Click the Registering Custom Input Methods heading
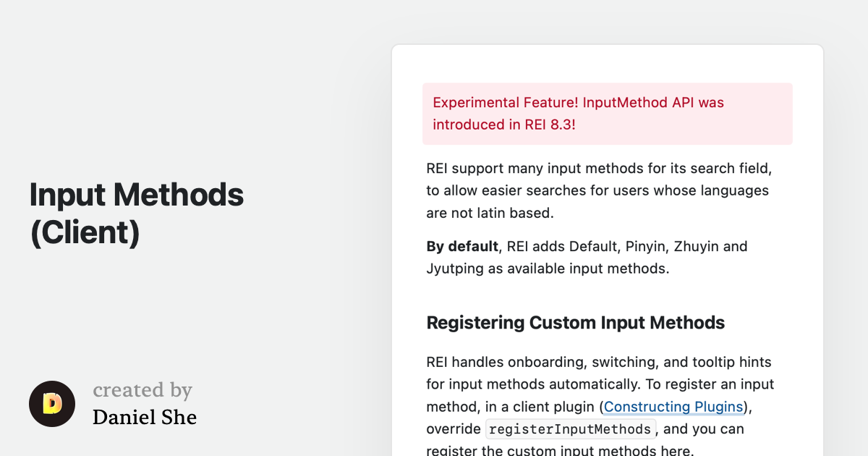 tap(576, 322)
